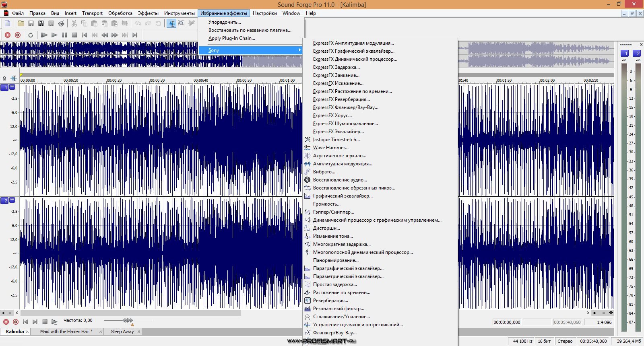Click Rewind button in transport toolbar

click(105, 35)
